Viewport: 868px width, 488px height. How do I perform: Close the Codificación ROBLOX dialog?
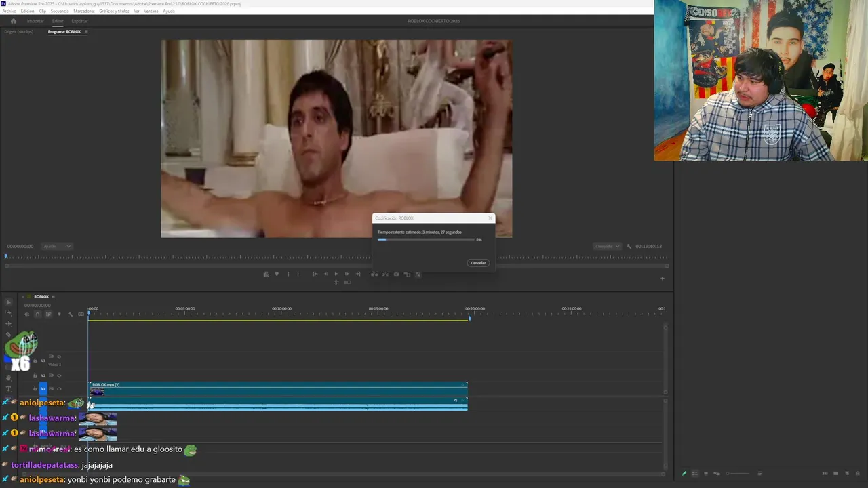(490, 218)
